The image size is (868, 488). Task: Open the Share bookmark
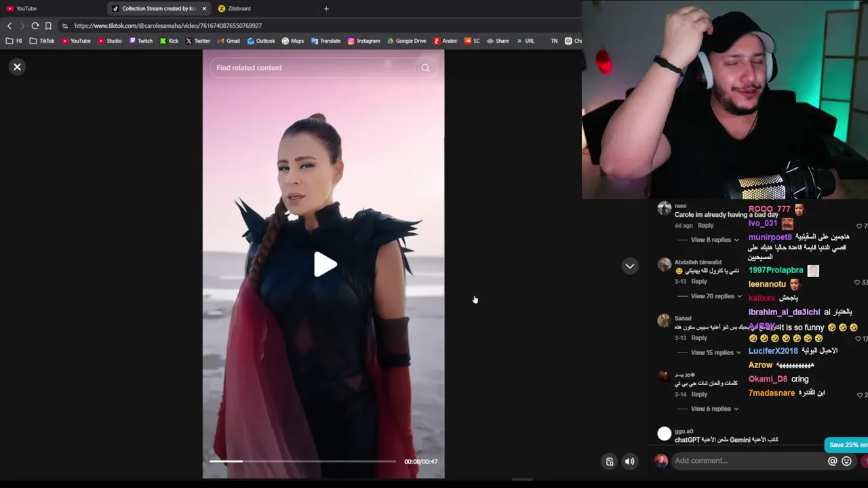pyautogui.click(x=498, y=41)
